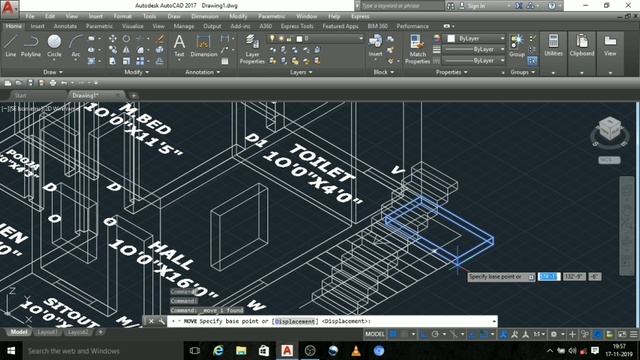Click Displacement option in command line
Screen dimensions: 640x360
pos(296,321)
